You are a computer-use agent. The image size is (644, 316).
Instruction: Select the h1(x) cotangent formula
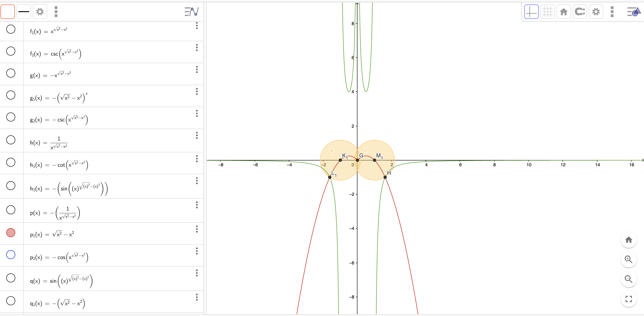[x=59, y=165]
